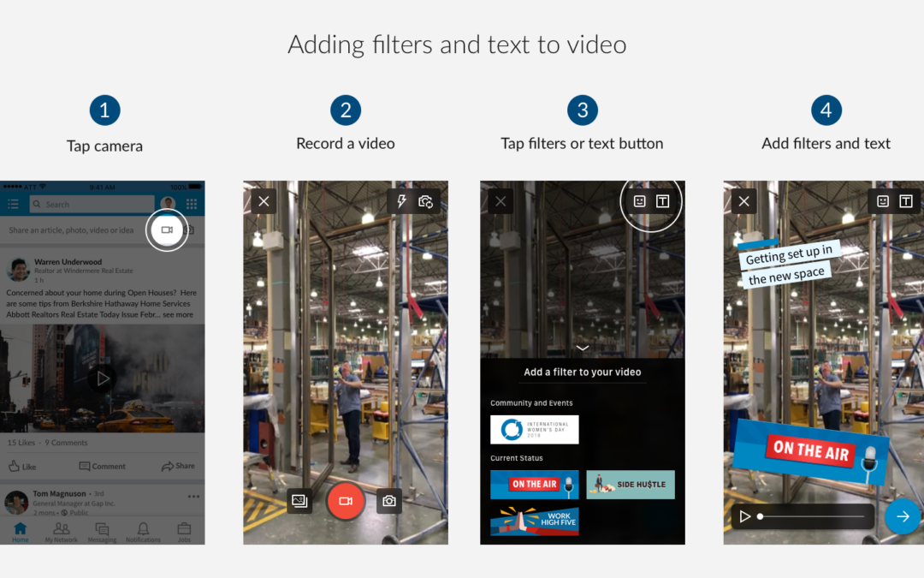Image resolution: width=924 pixels, height=578 pixels.
Task: Play the video in Warren Underwood's post
Action: (x=103, y=378)
